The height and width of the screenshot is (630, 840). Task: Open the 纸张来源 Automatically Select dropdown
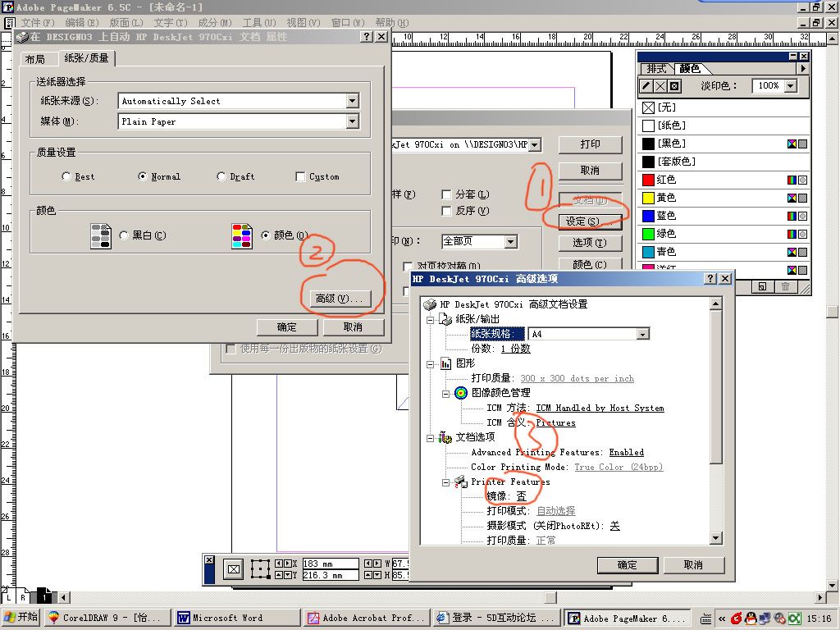click(x=352, y=101)
